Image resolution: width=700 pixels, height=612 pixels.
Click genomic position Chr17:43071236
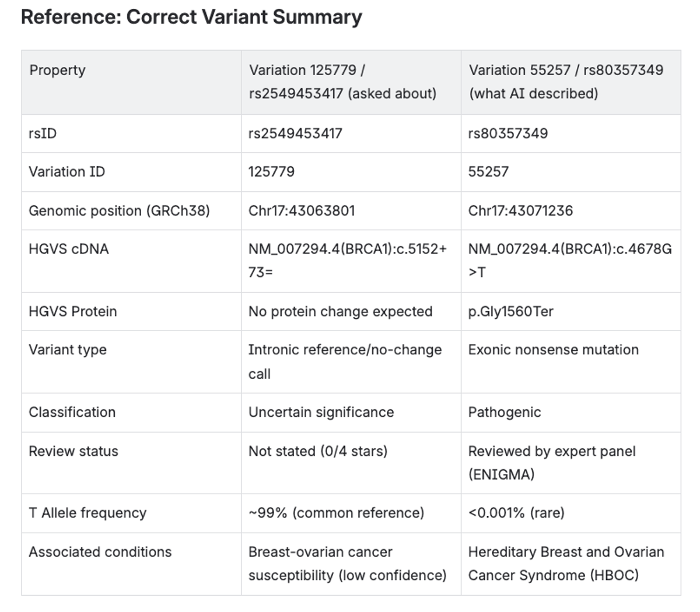[x=520, y=210]
